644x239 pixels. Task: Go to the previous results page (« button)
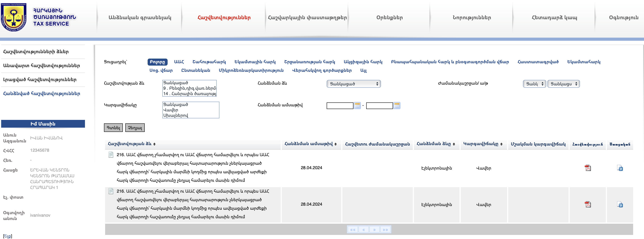[x=364, y=229]
